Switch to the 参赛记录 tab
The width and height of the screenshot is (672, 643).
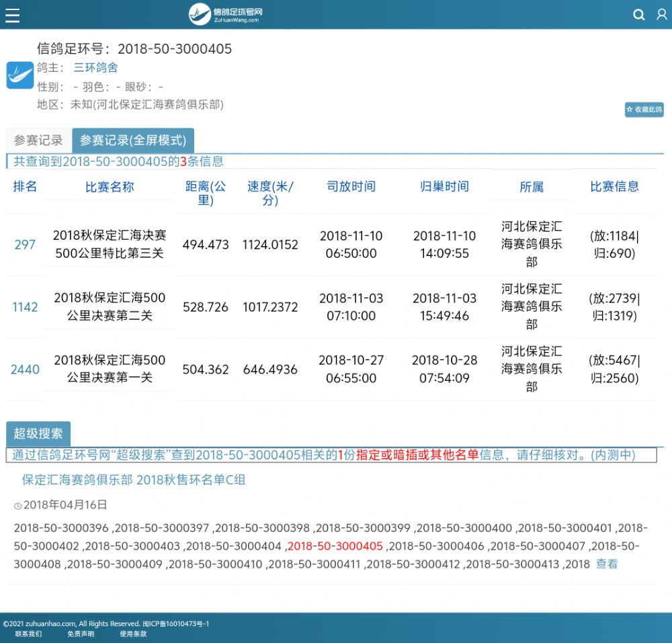click(38, 140)
